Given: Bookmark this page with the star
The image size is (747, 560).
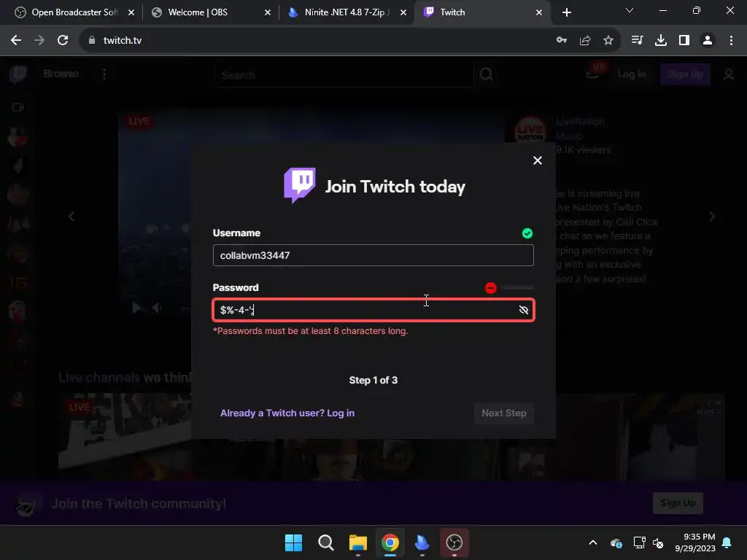Looking at the screenshot, I should coord(608,40).
